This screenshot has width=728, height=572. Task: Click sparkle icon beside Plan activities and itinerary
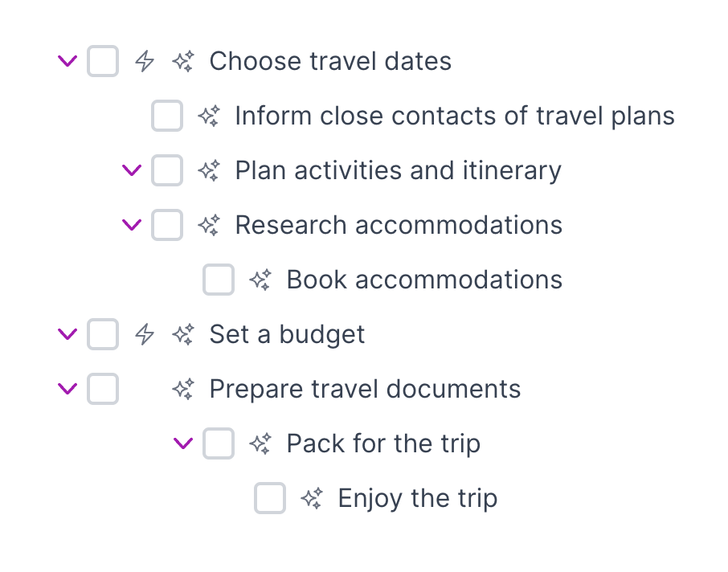click(x=209, y=170)
